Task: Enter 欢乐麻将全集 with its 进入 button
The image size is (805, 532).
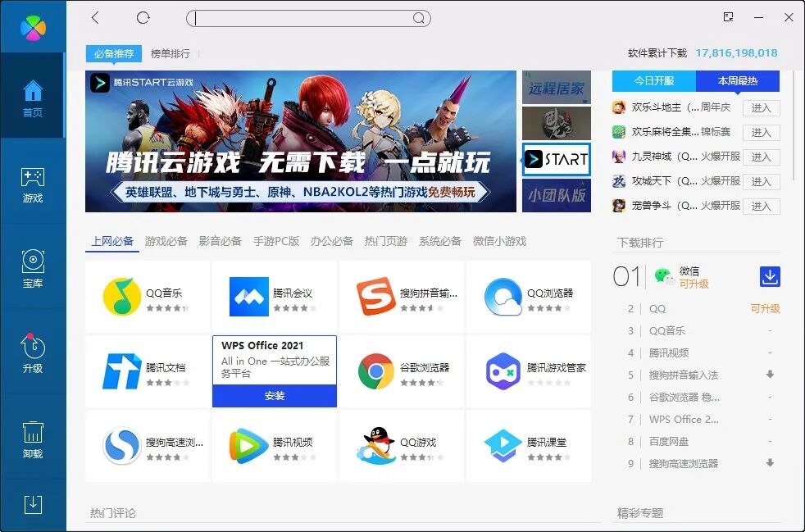Action: click(762, 133)
